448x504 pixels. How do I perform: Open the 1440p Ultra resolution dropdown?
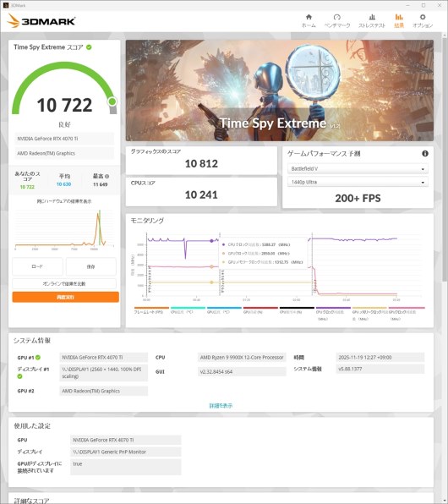(x=358, y=183)
